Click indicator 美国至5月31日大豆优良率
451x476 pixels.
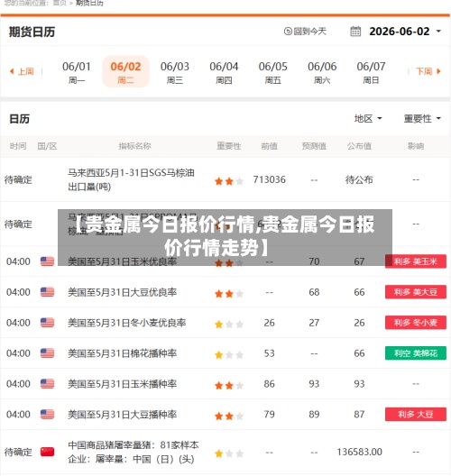tap(122, 292)
